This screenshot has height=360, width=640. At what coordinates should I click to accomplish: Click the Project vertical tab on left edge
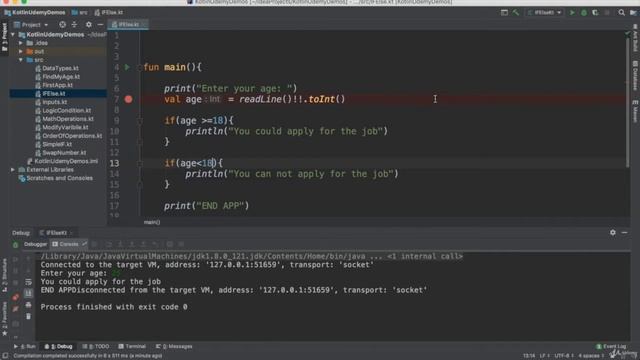pos(4,37)
